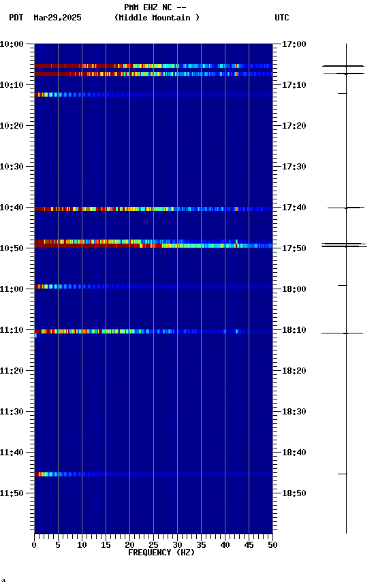The height and width of the screenshot is (588, 376).
Task: Click the 17:00 UTC time label
Action: 294,44
